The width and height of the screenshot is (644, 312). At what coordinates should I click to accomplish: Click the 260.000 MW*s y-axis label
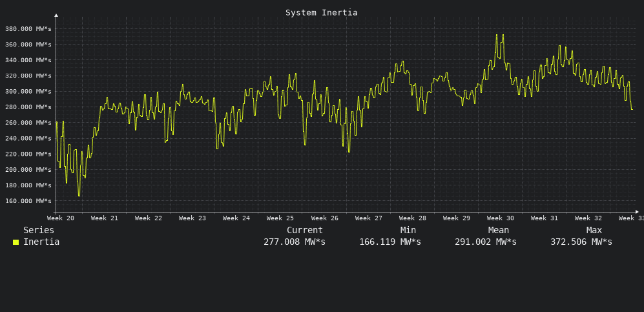point(28,122)
